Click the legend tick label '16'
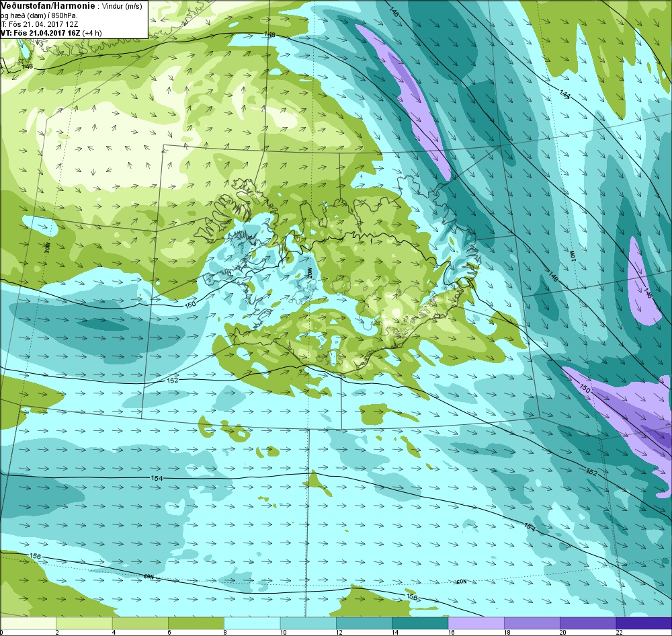 [451, 632]
